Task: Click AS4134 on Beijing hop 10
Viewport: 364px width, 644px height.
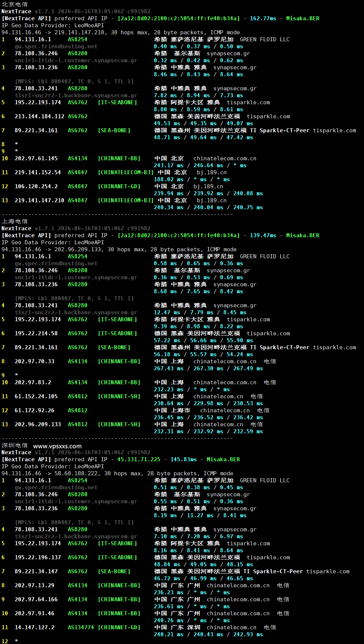Action: (x=78, y=158)
